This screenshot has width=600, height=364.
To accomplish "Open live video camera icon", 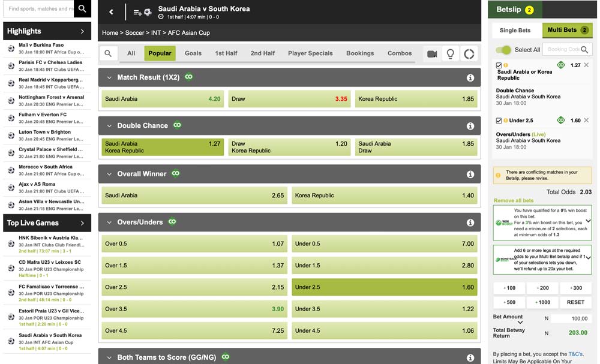I will coord(432,54).
